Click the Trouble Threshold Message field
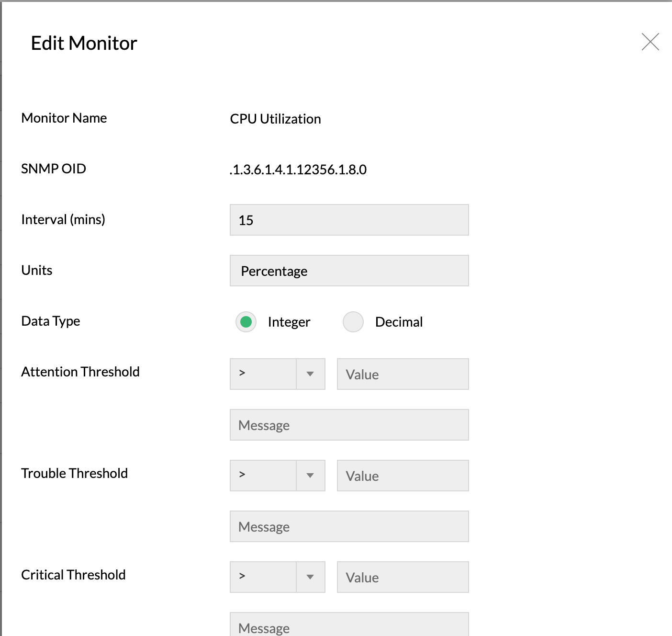The height and width of the screenshot is (636, 672). point(349,526)
